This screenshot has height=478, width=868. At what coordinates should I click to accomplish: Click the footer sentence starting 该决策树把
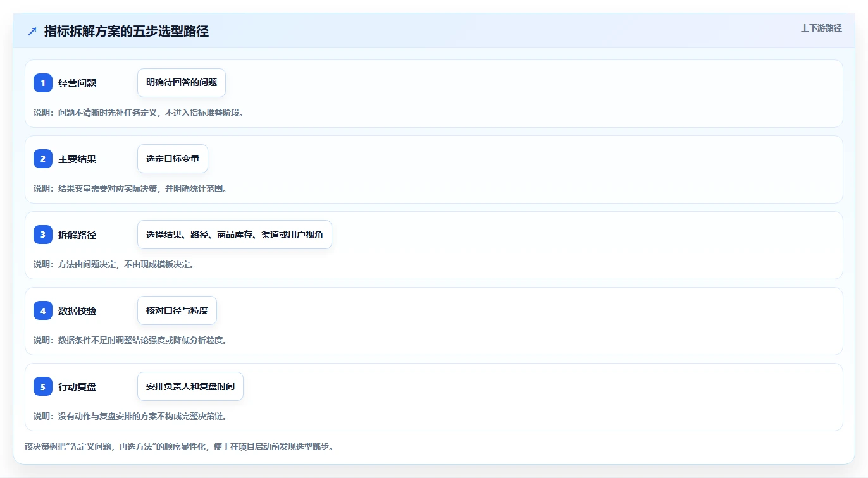pos(179,446)
